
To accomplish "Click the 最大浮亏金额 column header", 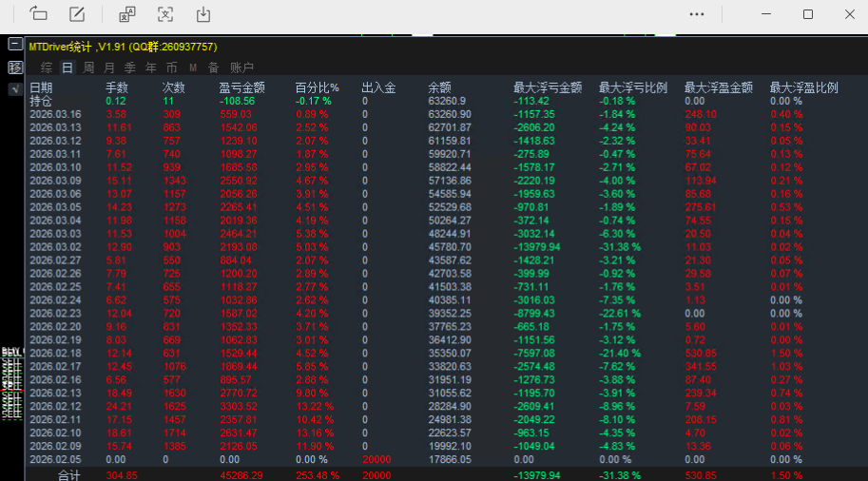I will coord(548,87).
